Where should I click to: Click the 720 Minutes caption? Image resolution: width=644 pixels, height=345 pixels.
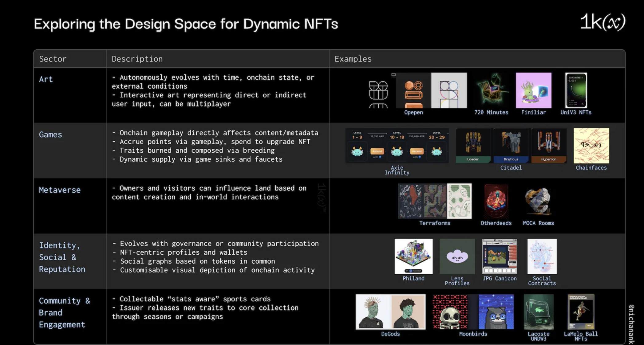(491, 112)
